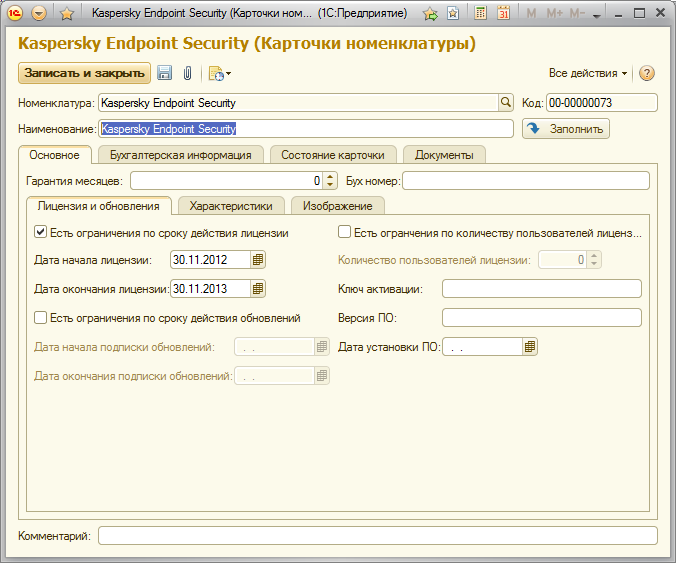Save the card with the floppy disk icon
This screenshot has width=676, height=563.
pyautogui.click(x=164, y=73)
